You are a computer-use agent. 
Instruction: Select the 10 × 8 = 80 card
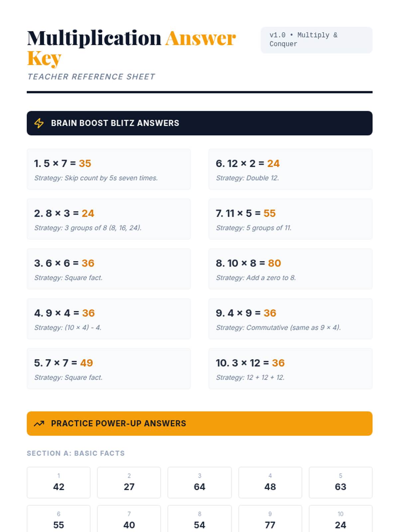coord(290,269)
